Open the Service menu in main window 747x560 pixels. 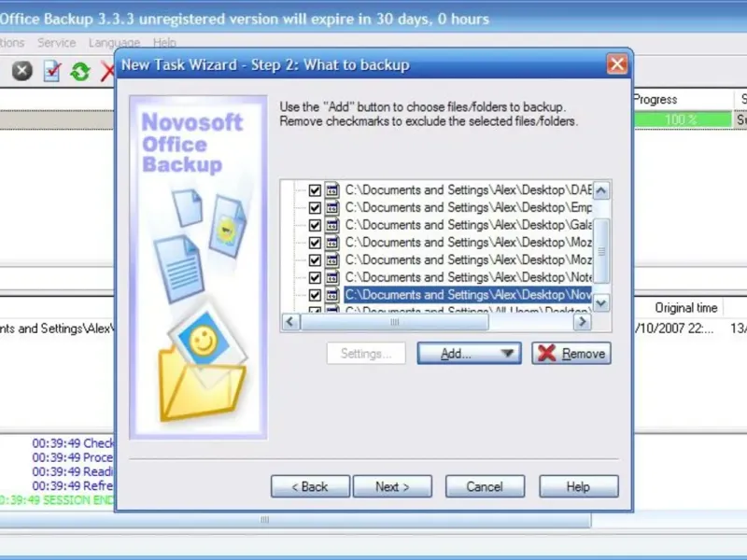click(56, 43)
